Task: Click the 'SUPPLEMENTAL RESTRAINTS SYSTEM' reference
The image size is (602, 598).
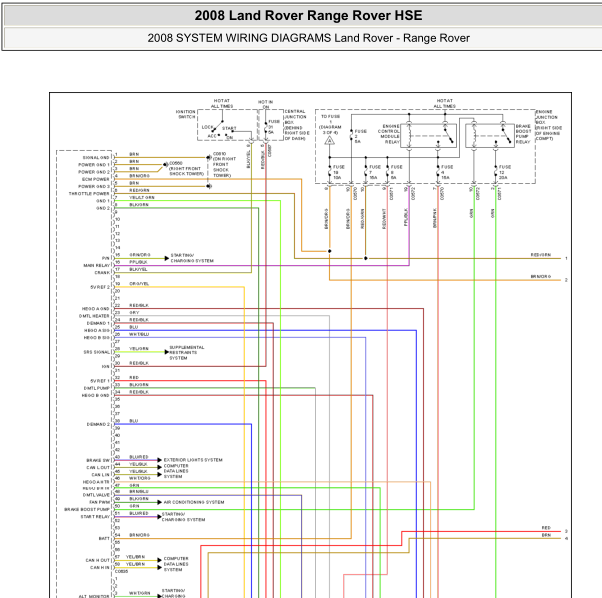Action: 187,353
